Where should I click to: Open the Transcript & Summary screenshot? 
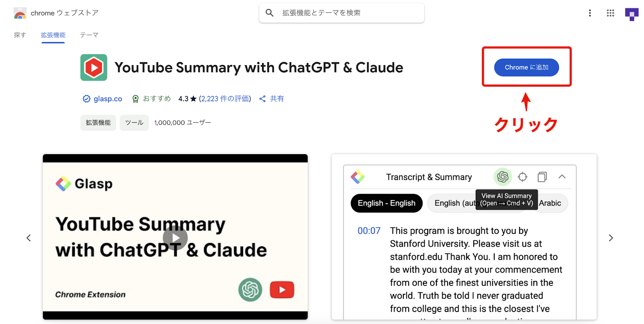[x=464, y=237]
